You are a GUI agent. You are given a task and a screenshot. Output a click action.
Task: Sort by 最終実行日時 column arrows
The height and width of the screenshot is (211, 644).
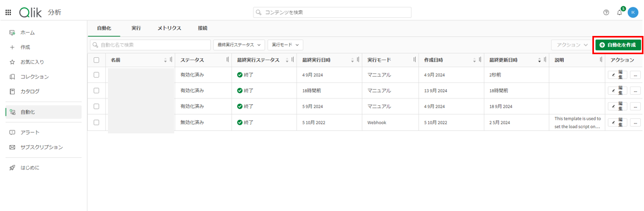pyautogui.click(x=353, y=60)
